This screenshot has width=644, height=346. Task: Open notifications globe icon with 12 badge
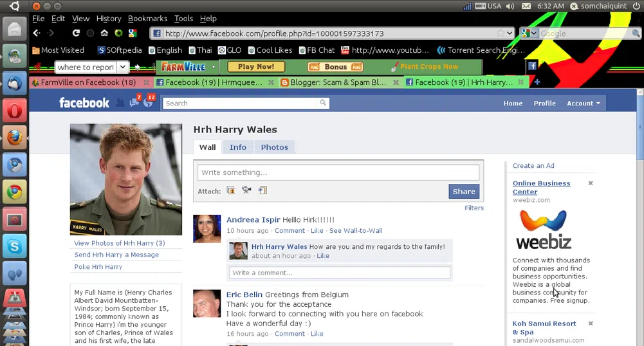pos(148,103)
